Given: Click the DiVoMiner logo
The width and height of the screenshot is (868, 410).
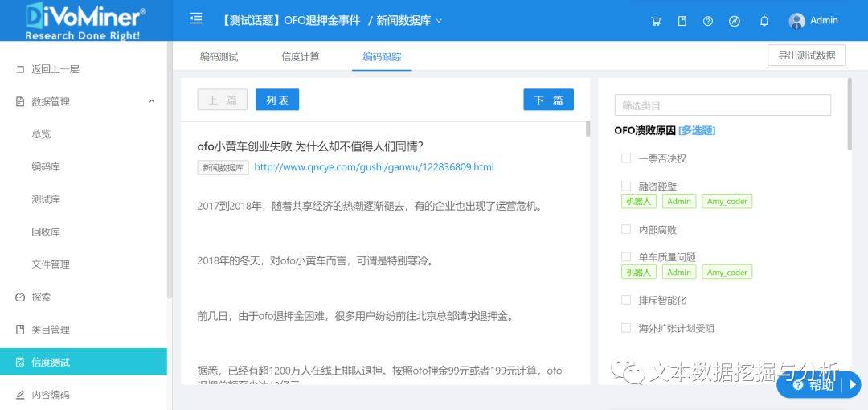Looking at the screenshot, I should pyautogui.click(x=86, y=21).
